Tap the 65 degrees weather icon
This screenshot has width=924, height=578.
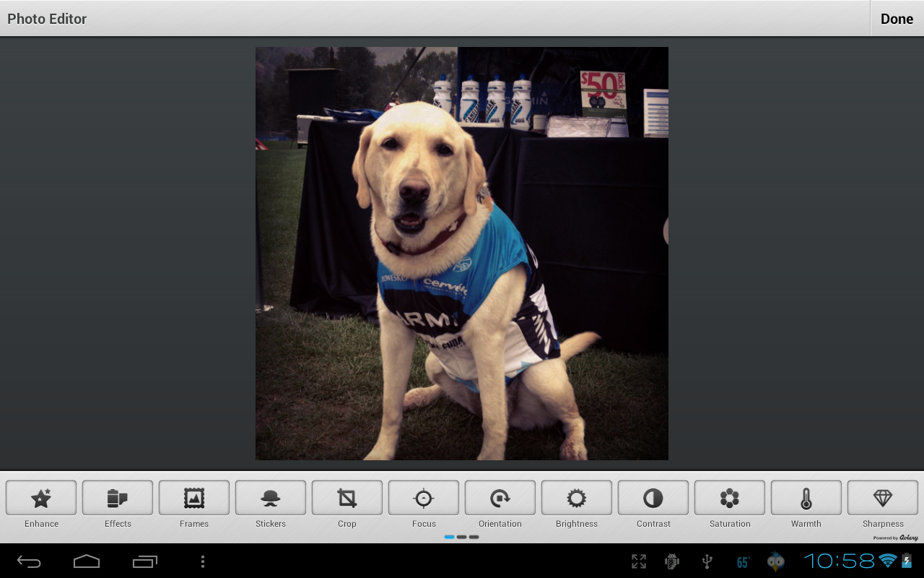[743, 562]
